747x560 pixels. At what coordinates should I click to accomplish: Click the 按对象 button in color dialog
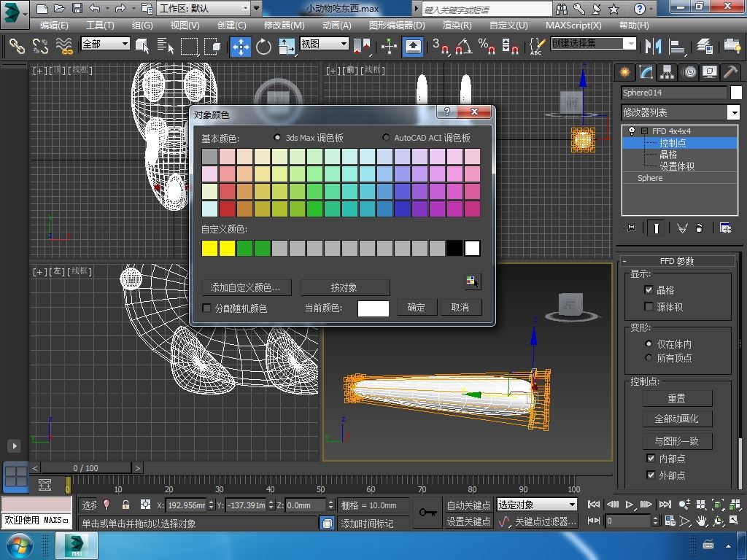coord(344,287)
